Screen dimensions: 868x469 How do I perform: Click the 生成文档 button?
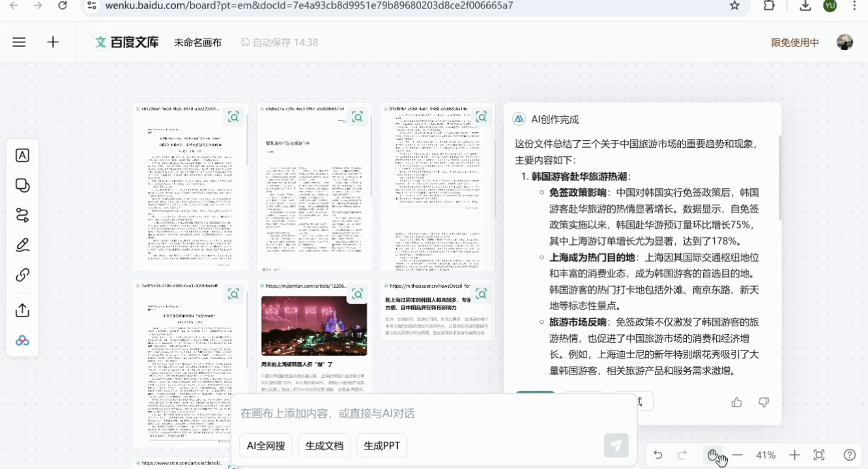[x=325, y=446]
